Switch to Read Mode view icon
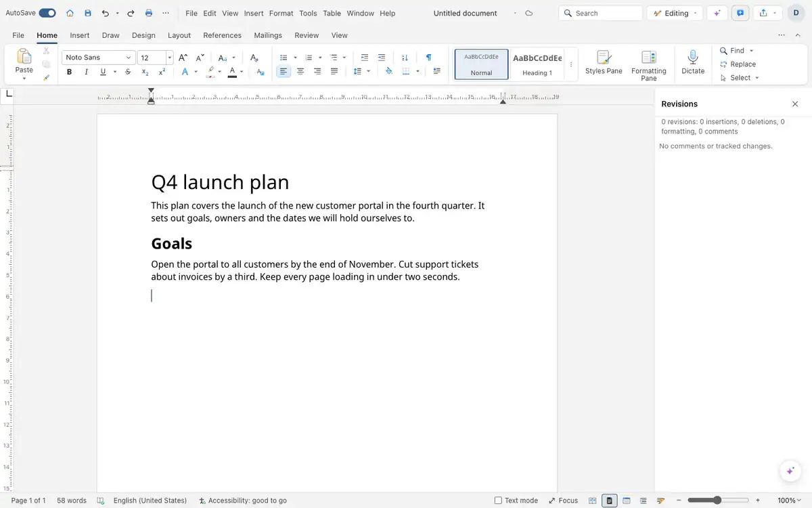This screenshot has height=508, width=812. pos(593,501)
